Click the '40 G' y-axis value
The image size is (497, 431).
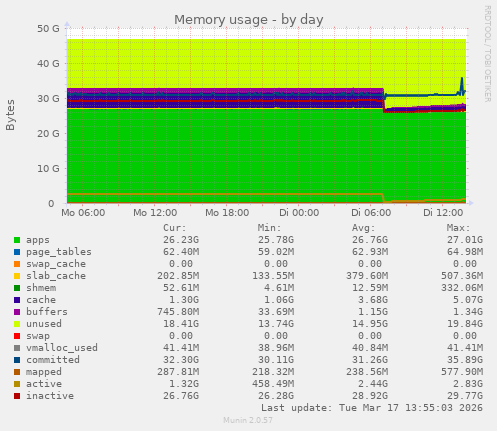(x=48, y=63)
